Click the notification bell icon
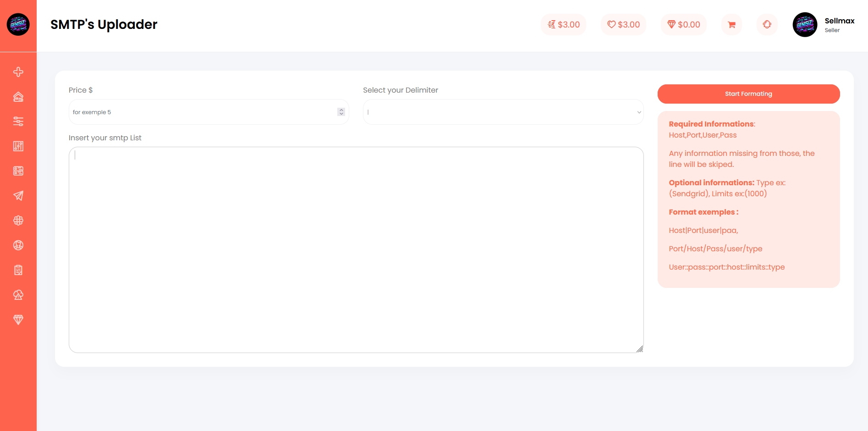The height and width of the screenshot is (431, 868). point(767,25)
